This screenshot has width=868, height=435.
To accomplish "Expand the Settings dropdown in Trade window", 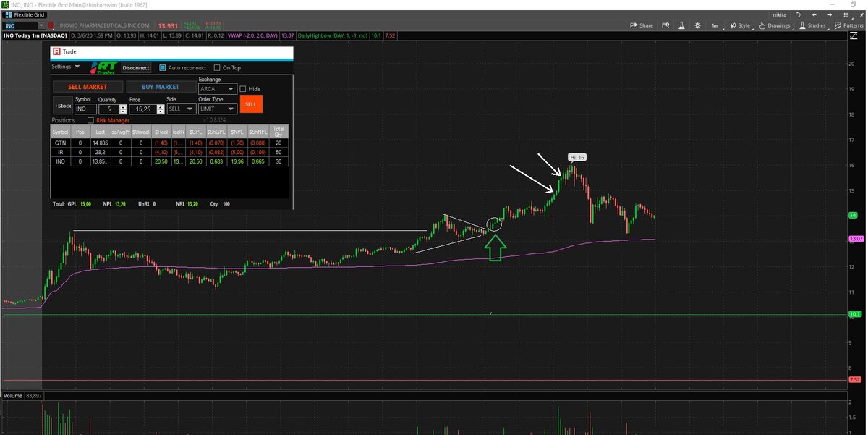I will click(x=65, y=67).
